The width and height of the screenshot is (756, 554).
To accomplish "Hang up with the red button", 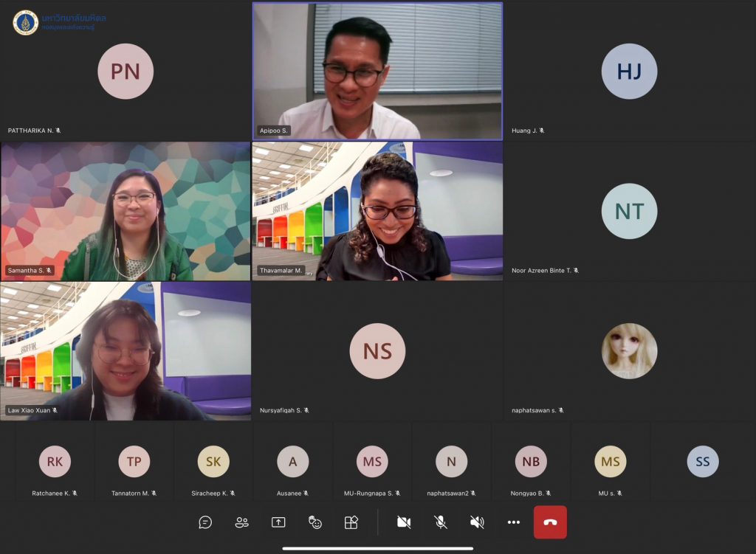I will 550,522.
